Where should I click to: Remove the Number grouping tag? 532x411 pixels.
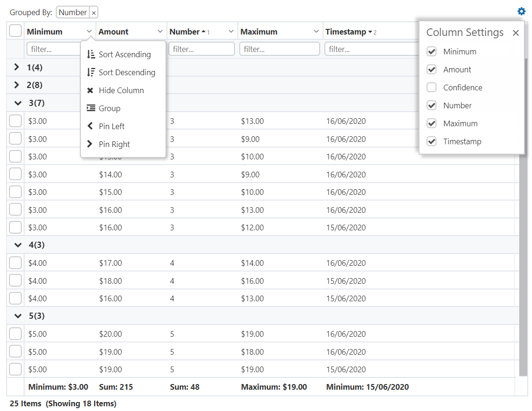coord(94,13)
